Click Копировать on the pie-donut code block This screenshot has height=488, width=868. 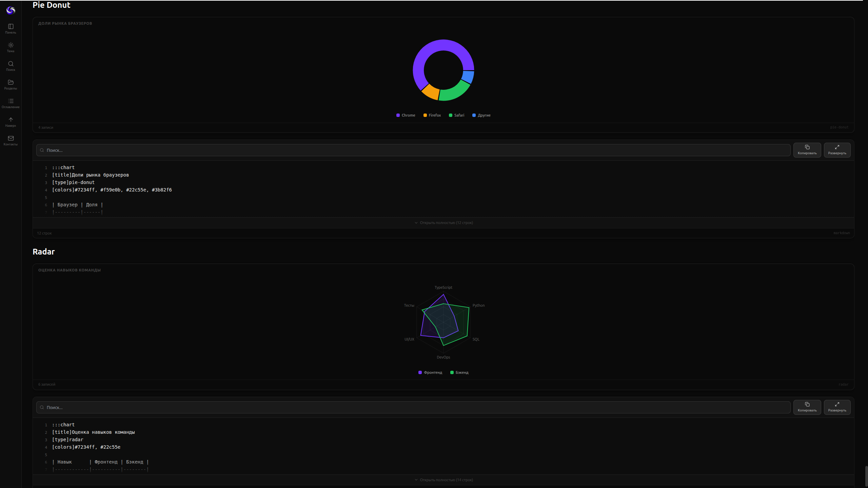(807, 150)
